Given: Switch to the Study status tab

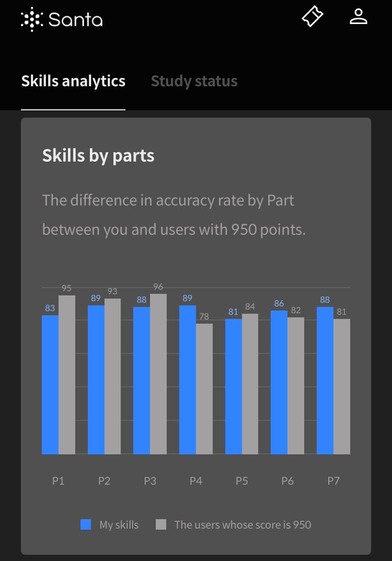Looking at the screenshot, I should pyautogui.click(x=194, y=81).
